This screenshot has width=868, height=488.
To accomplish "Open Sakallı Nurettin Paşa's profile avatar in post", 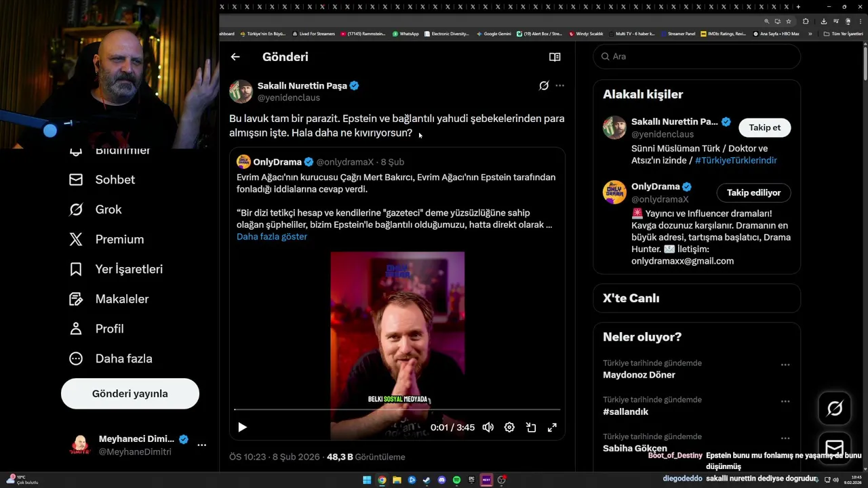I will (x=241, y=91).
